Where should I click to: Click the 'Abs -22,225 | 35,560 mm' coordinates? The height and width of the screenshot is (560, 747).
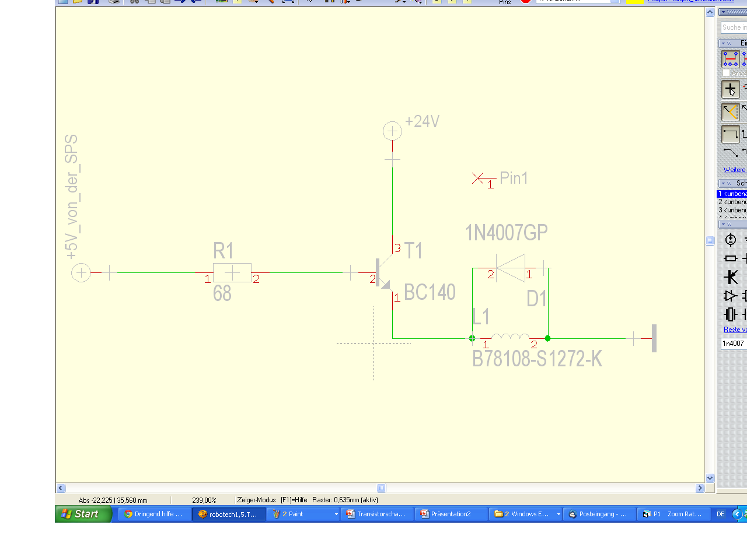click(x=113, y=500)
